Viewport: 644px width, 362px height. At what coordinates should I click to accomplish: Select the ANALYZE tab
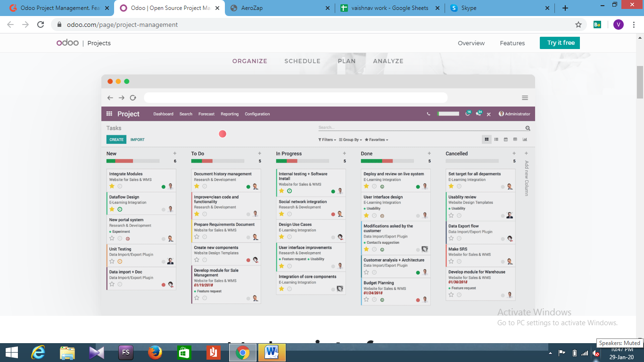click(388, 61)
